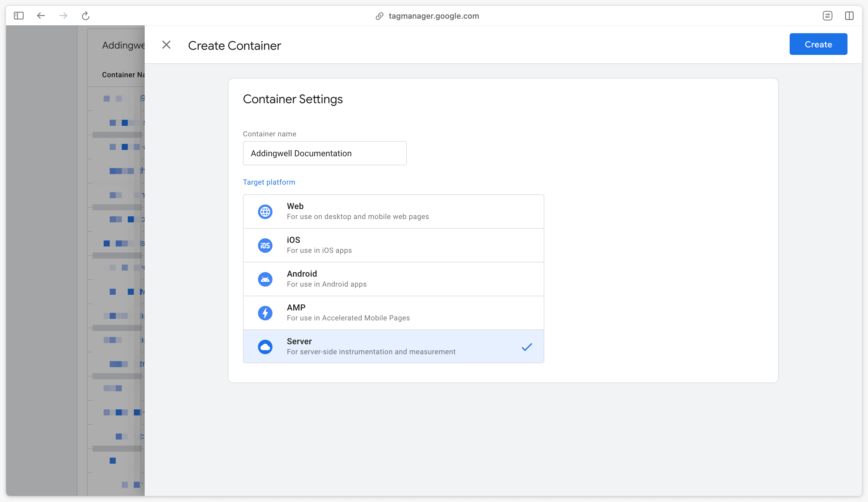Click the lightning bolt AMP icon
The width and height of the screenshot is (868, 502).
266,312
